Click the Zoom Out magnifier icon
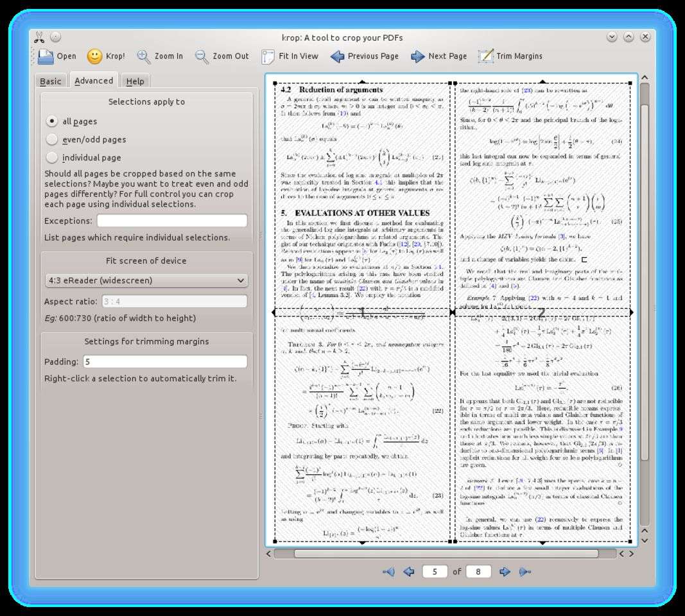The image size is (685, 616). 202,56
